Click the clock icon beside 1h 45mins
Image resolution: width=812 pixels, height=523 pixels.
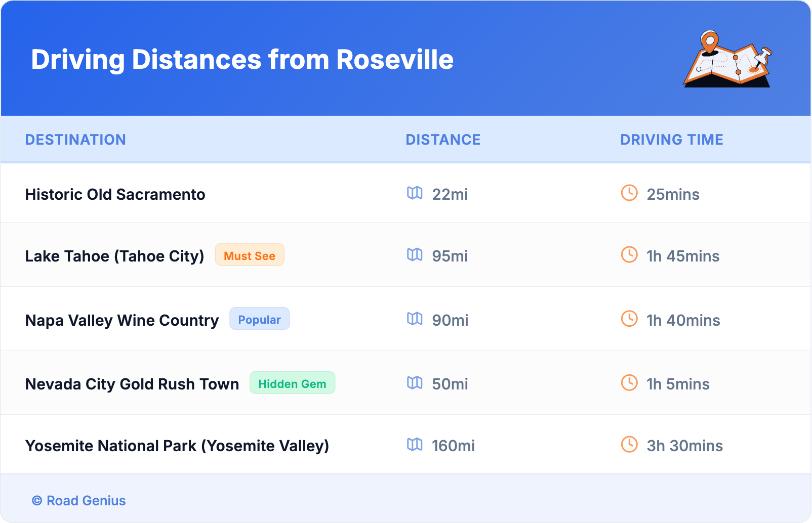point(629,255)
